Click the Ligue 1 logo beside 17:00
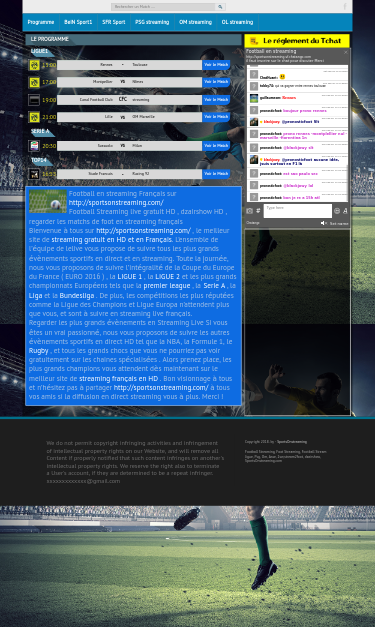The height and width of the screenshot is (627, 375). 34,82
